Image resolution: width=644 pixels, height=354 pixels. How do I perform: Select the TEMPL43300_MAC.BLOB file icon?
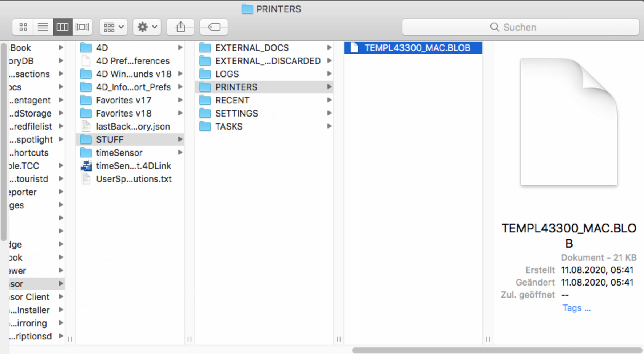click(354, 48)
